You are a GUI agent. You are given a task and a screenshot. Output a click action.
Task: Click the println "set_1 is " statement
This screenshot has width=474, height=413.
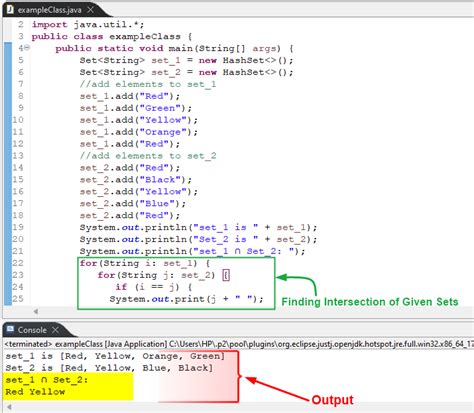(x=198, y=227)
